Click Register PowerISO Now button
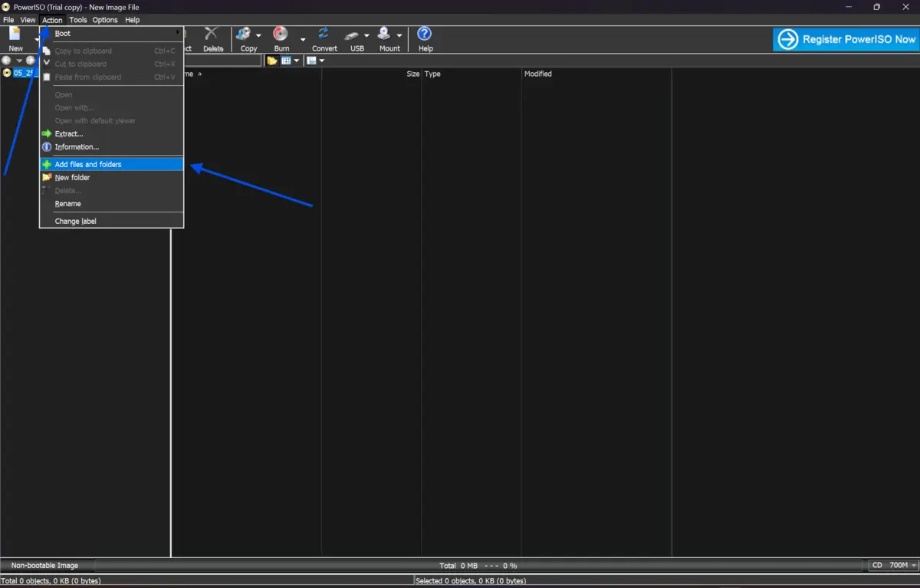 click(x=846, y=39)
